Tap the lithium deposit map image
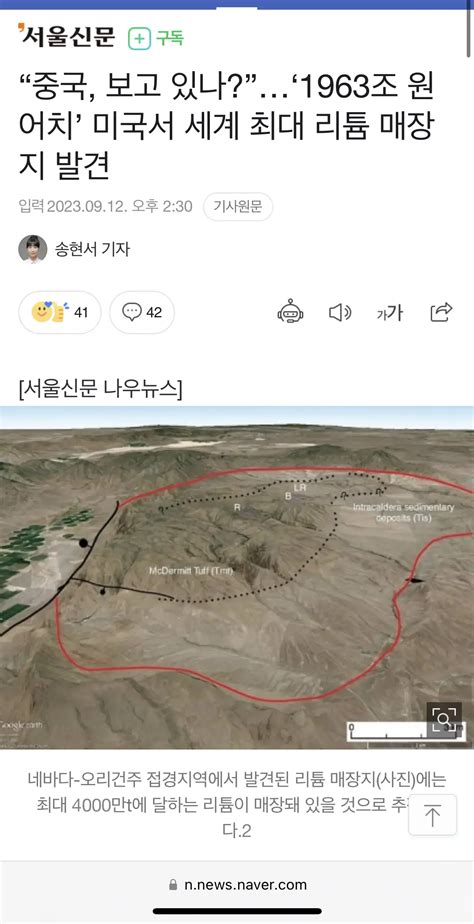Viewport: 474px width, 924px height. 237,578
